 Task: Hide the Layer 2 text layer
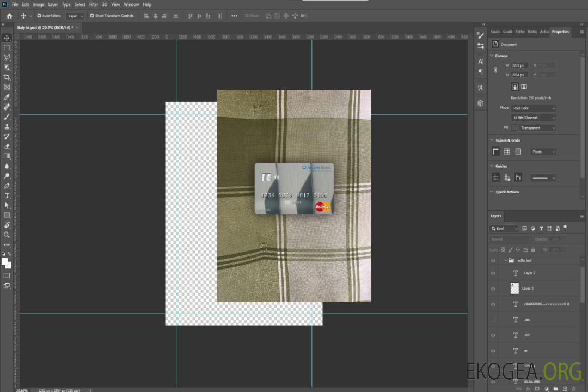click(x=493, y=273)
